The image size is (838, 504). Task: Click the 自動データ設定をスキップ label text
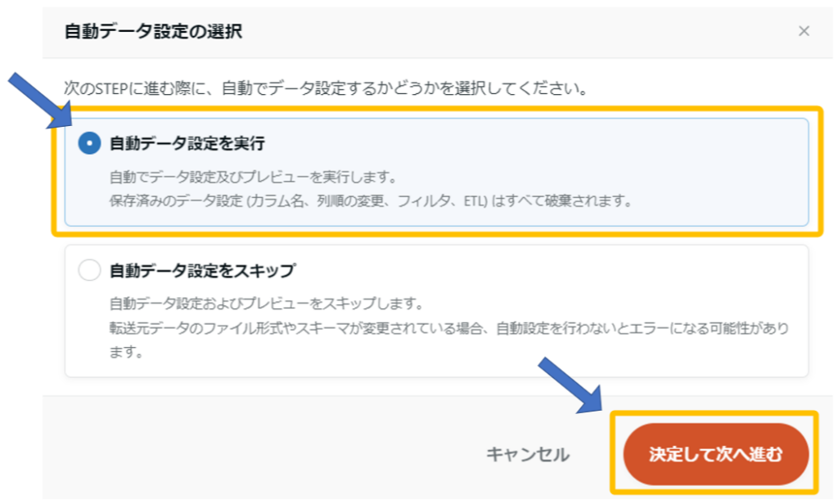[202, 270]
